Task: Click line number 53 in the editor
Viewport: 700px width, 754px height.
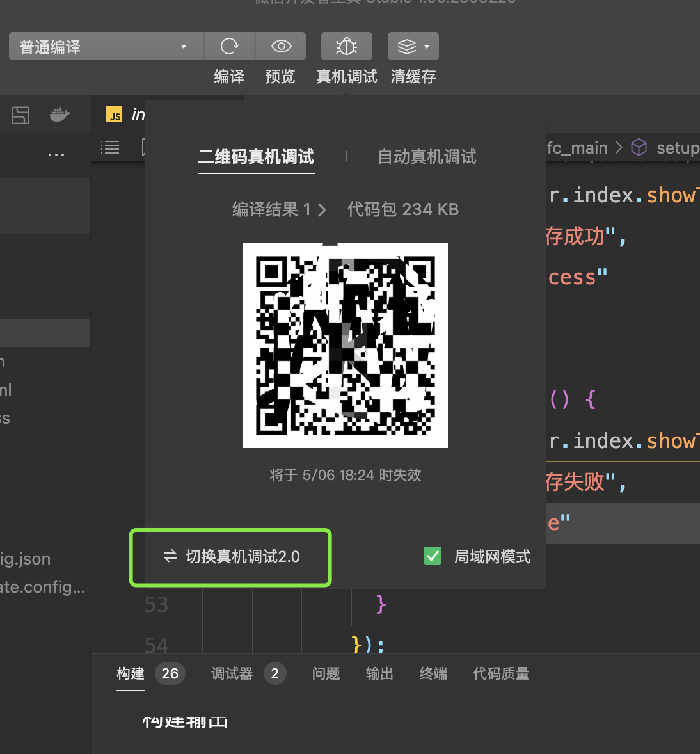Action: pyautogui.click(x=156, y=604)
